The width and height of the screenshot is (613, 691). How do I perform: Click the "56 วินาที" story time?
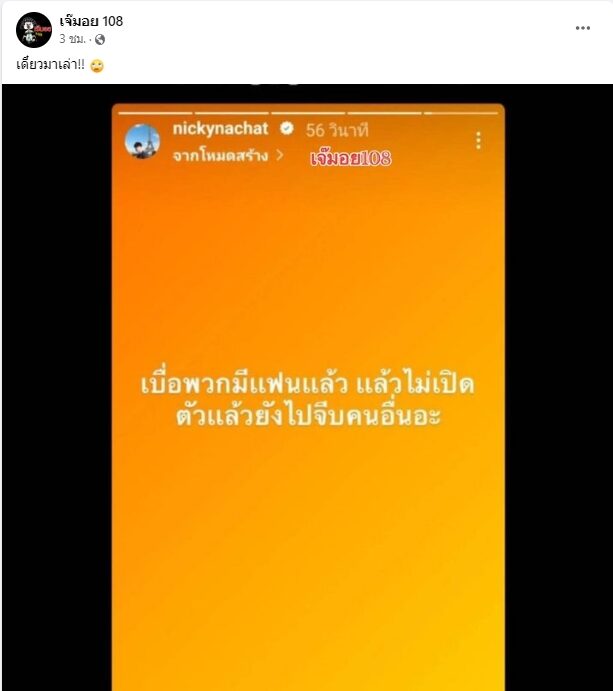[x=337, y=130]
